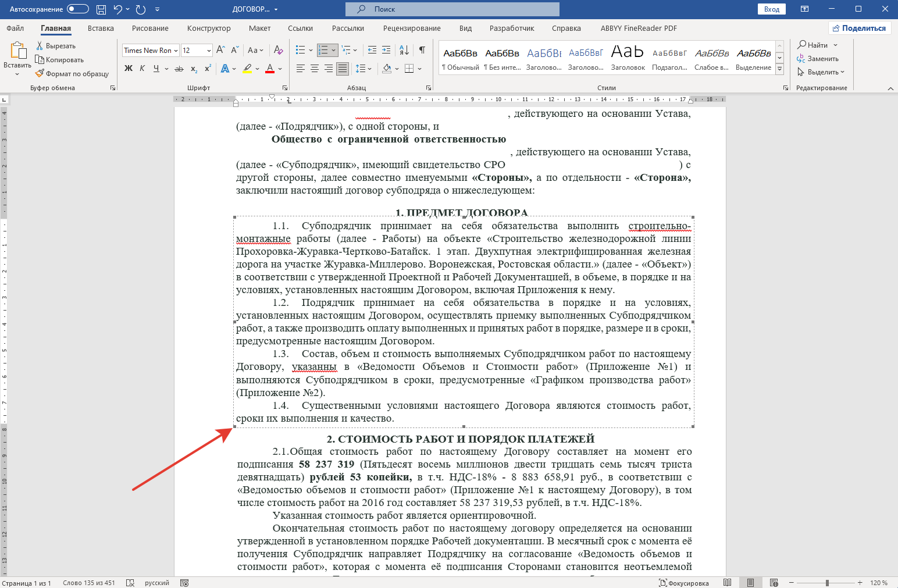Show paragraph marks with pilcrow icon
Screen dimensions: 898x588
(x=422, y=50)
